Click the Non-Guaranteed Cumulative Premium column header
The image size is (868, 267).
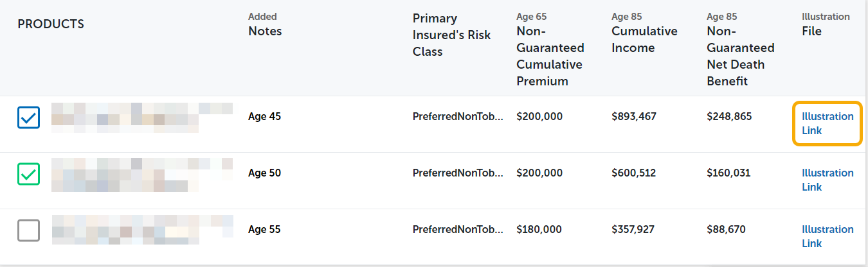coord(550,56)
